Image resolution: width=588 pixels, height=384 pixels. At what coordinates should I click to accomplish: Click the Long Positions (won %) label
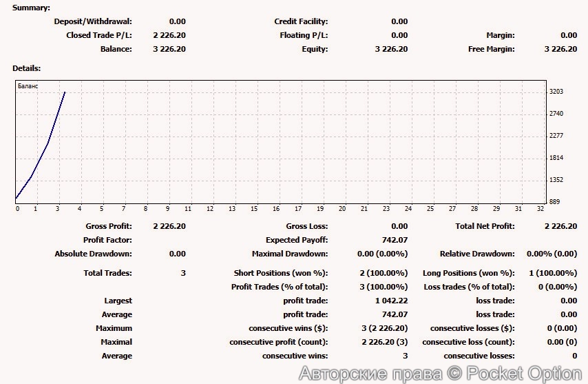(468, 273)
